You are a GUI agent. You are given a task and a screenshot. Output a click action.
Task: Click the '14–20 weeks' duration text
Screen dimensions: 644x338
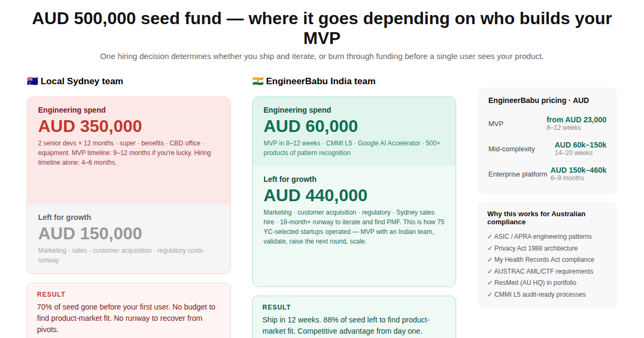pos(574,153)
